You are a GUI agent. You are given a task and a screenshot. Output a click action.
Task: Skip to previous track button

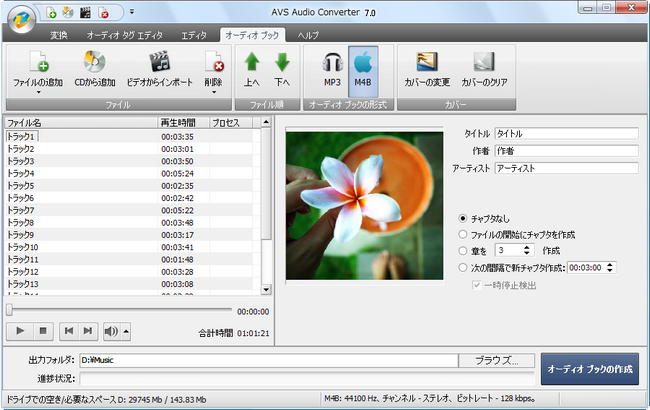[69, 331]
